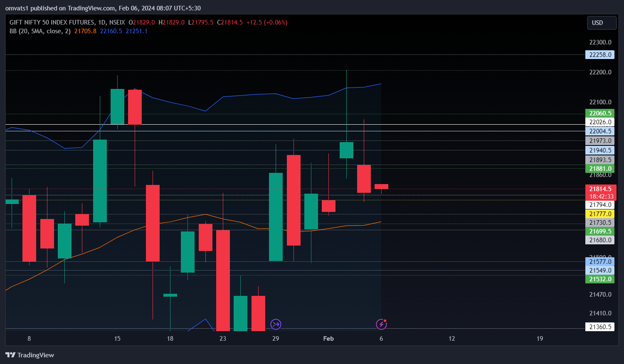Image resolution: width=624 pixels, height=364 pixels.
Task: Click the 21730.5 price label
Action: coord(599,223)
